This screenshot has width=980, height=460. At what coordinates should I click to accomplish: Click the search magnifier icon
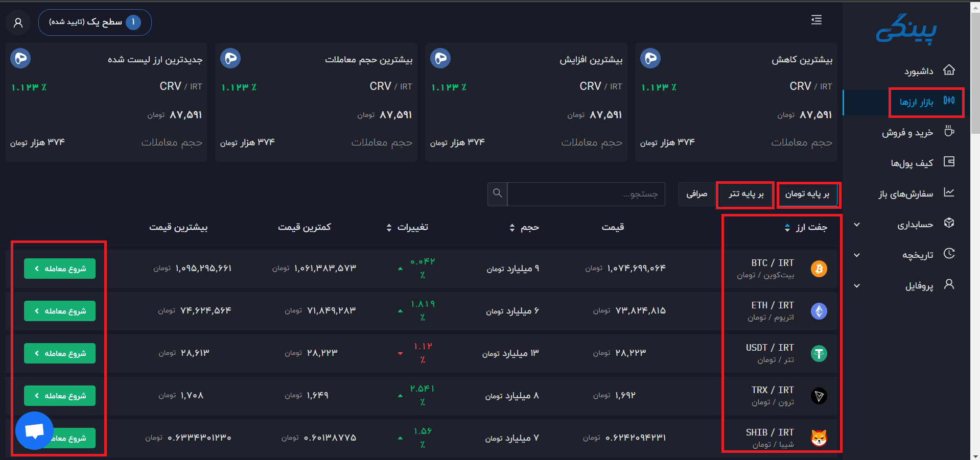(498, 193)
